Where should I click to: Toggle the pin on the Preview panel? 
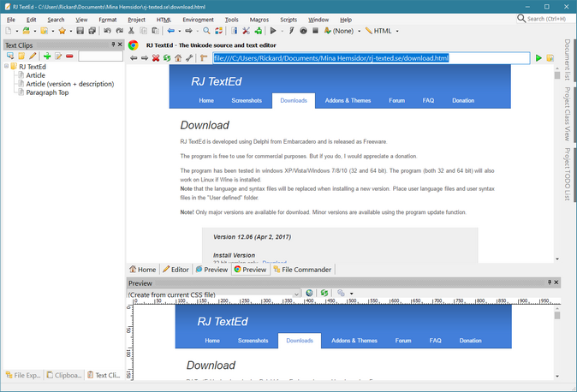[550, 282]
